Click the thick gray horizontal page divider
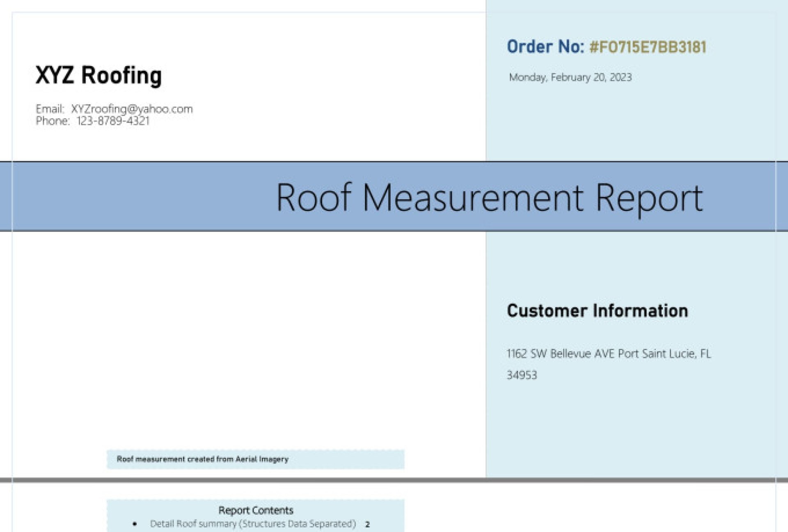This screenshot has height=532, width=788. coord(394,479)
